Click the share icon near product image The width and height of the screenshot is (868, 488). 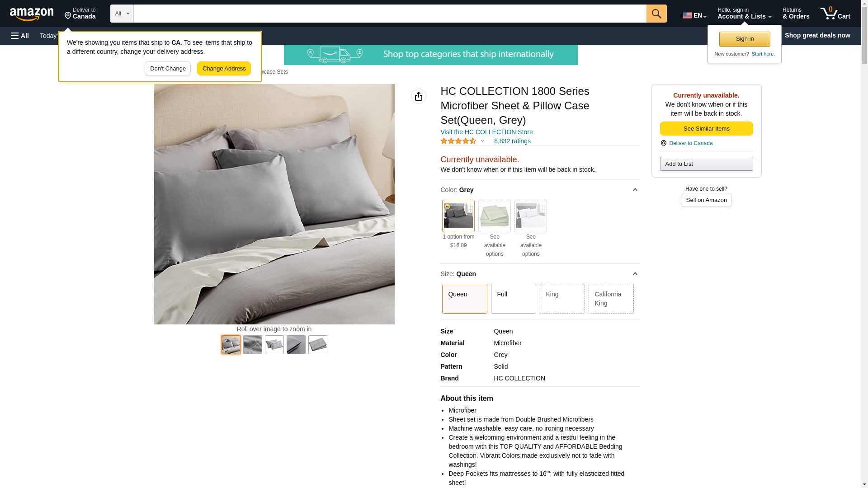419,96
